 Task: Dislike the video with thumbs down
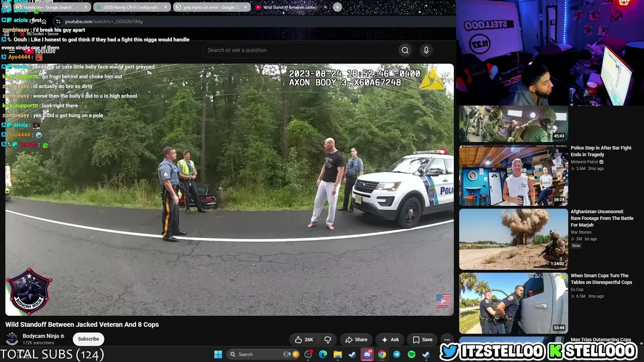click(328, 339)
